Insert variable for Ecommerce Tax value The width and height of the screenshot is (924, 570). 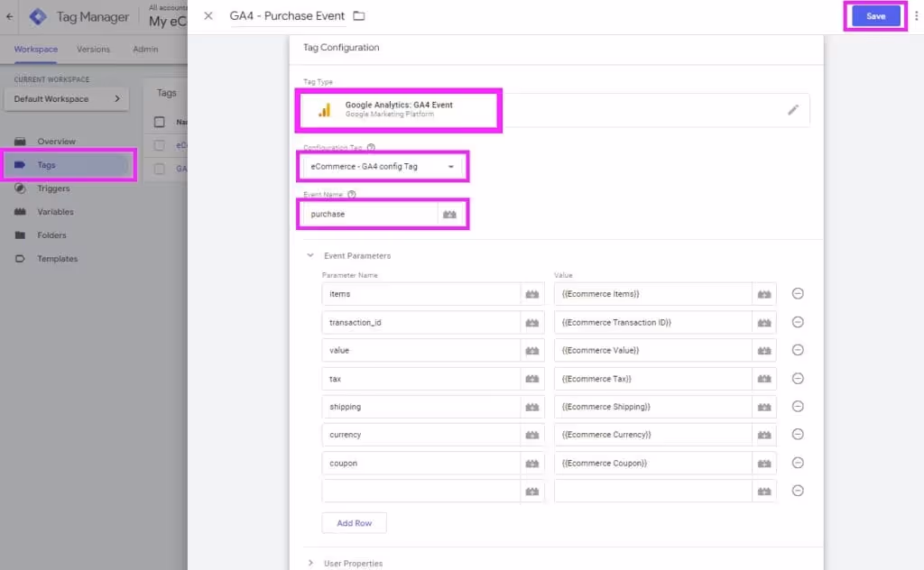pyautogui.click(x=764, y=379)
